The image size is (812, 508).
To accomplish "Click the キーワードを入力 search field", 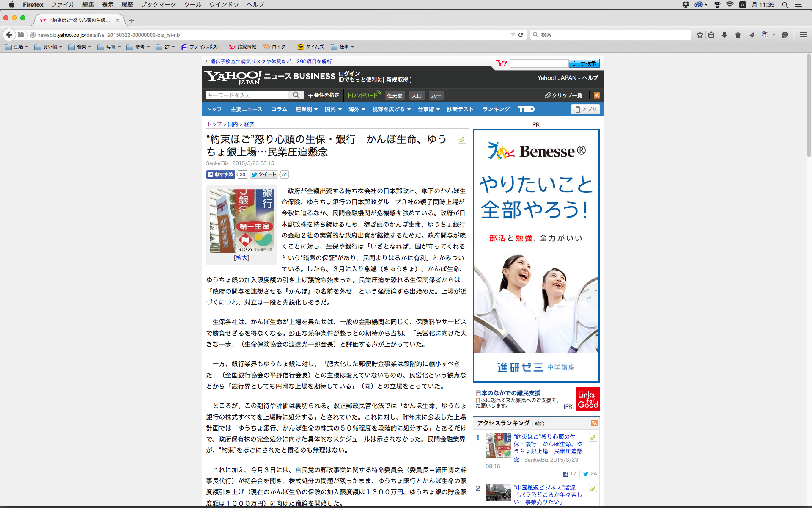I will tap(247, 95).
